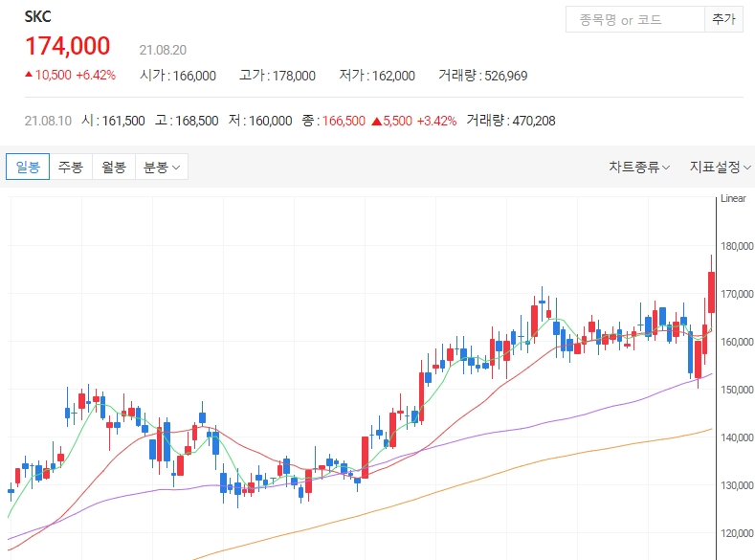Screen dimensions: 755x560
Task: Click the 160,000 axis label
Action: [x=737, y=342]
